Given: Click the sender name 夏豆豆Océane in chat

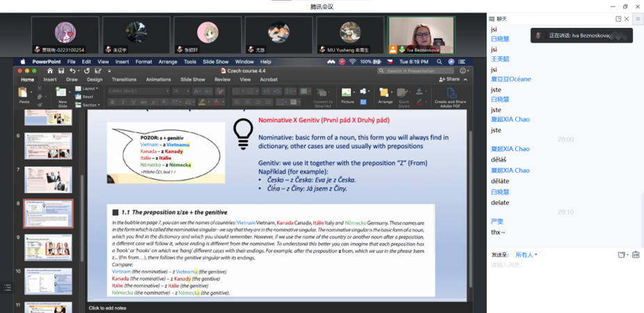Looking at the screenshot, I should click(x=511, y=79).
